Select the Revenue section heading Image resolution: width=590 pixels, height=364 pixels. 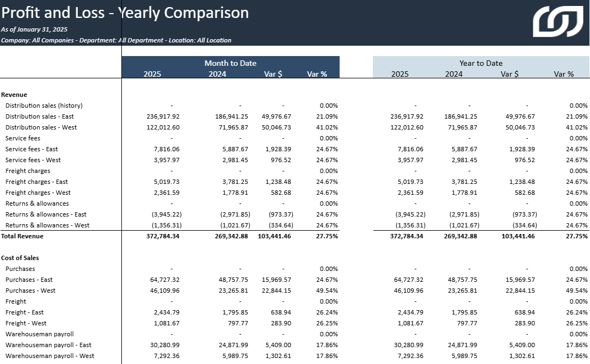point(14,95)
